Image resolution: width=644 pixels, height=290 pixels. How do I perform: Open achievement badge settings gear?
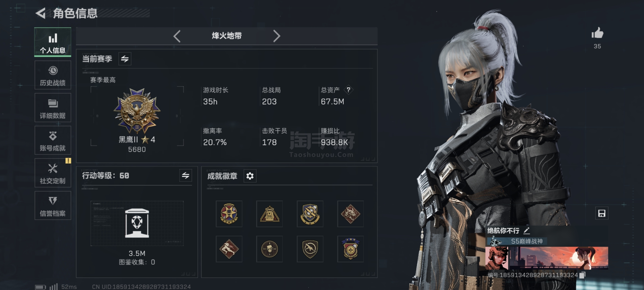(x=250, y=176)
